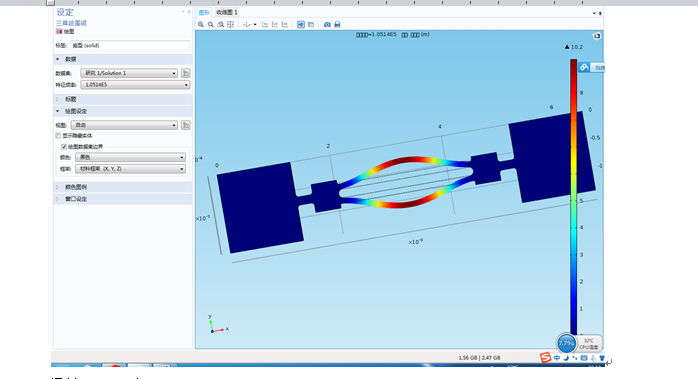Switch to the 图形 tab
This screenshot has height=379, width=698.
tap(204, 12)
